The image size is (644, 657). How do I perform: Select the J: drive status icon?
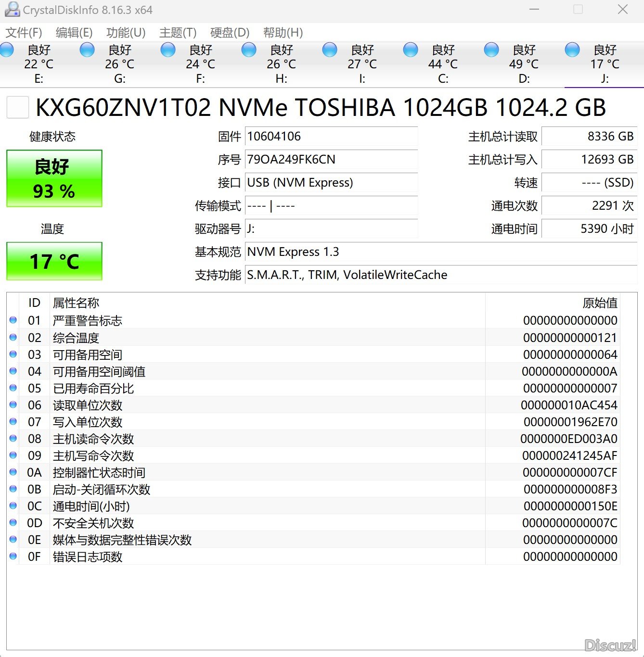click(x=572, y=50)
